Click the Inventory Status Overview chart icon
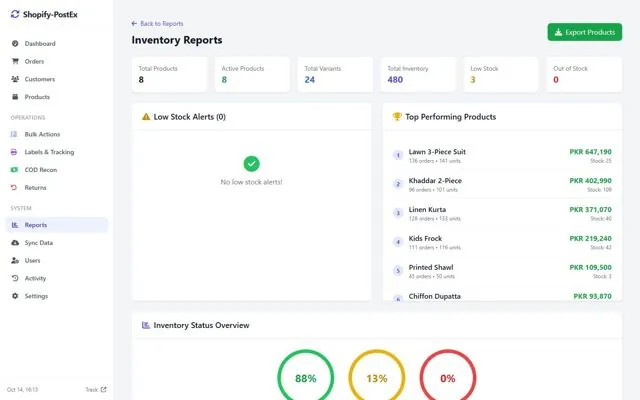Viewport: 640px width, 400px height. [146, 325]
